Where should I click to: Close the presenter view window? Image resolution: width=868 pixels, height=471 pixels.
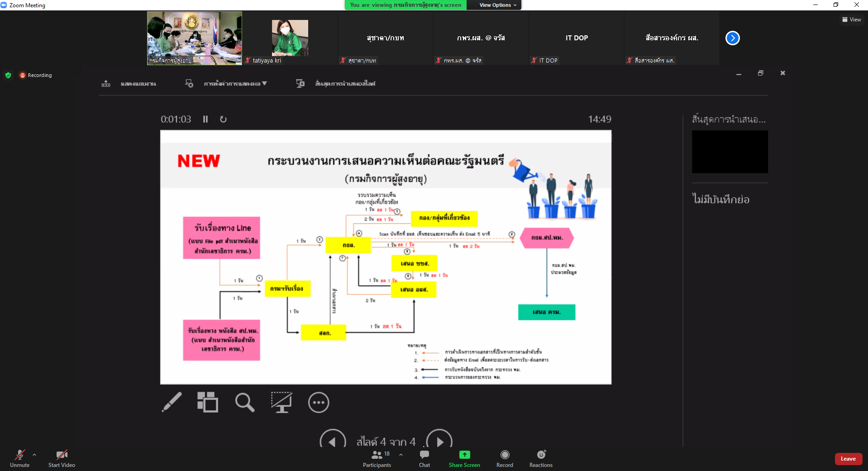(x=782, y=73)
